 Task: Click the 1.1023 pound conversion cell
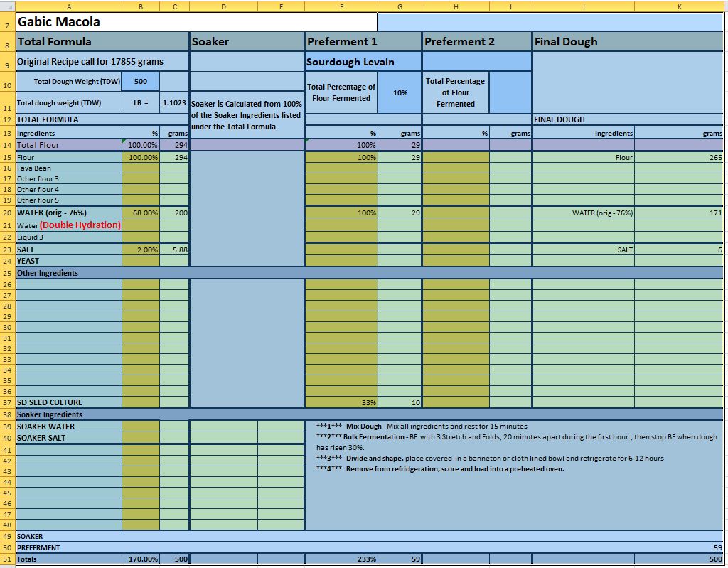coord(174,102)
